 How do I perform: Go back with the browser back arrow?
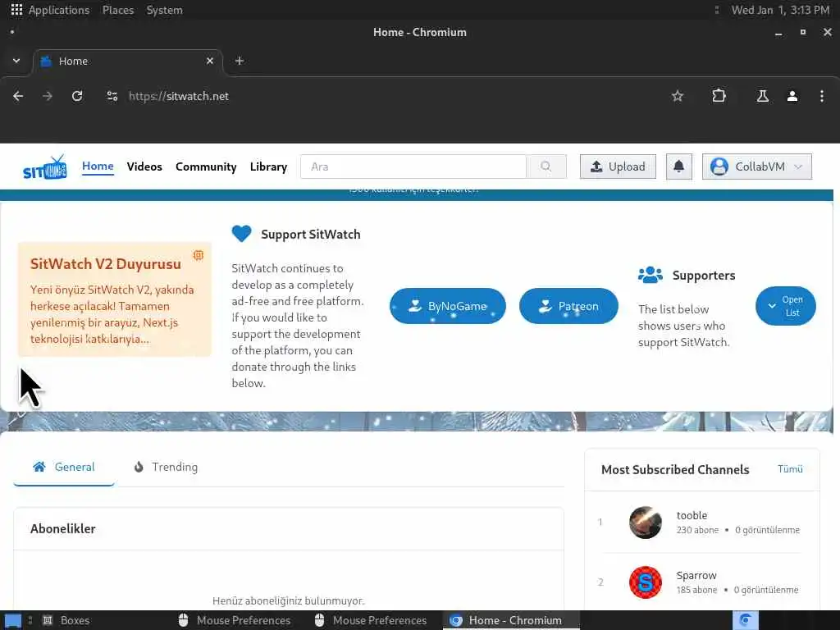[x=18, y=96]
